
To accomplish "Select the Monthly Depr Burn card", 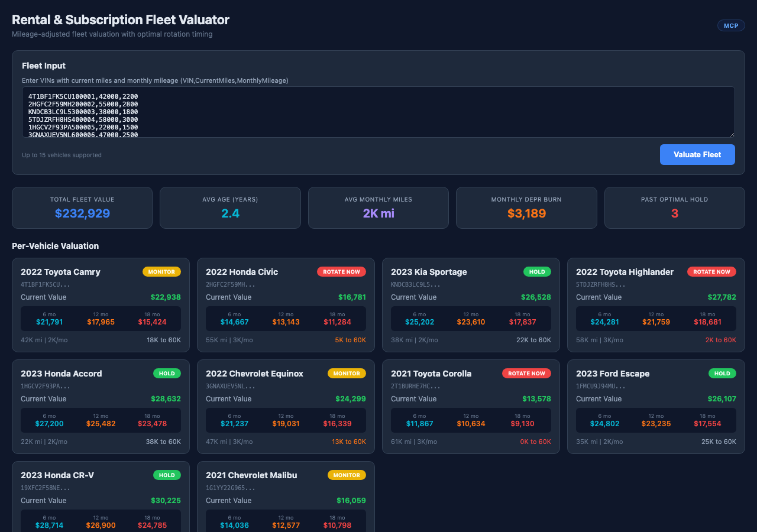I will point(526,207).
